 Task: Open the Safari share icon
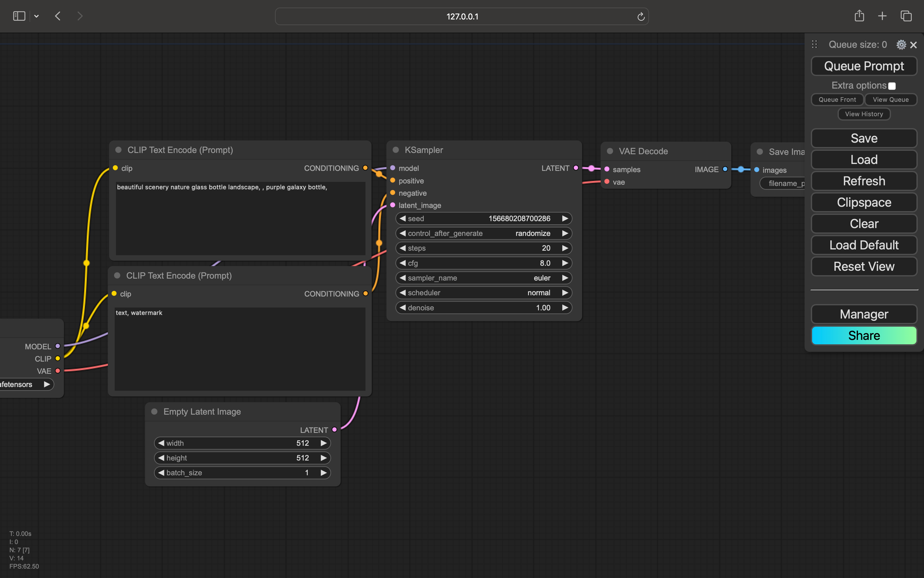[859, 16]
